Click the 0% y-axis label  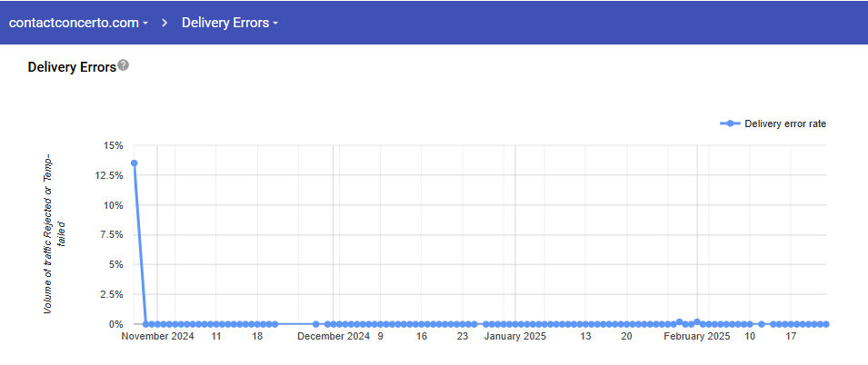coord(115,324)
